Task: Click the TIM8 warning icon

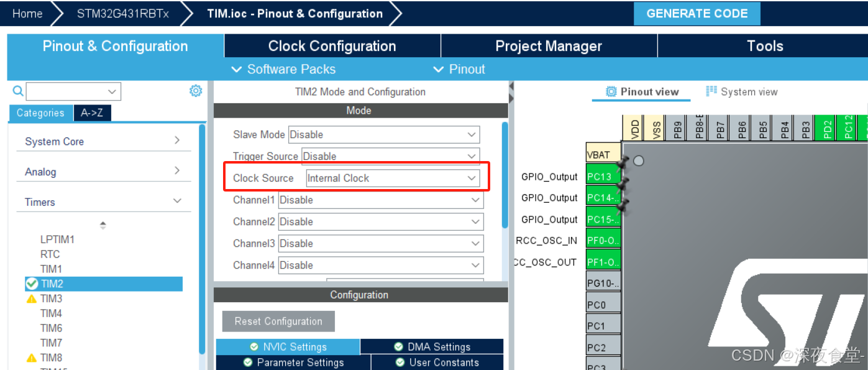Action: pyautogui.click(x=32, y=358)
